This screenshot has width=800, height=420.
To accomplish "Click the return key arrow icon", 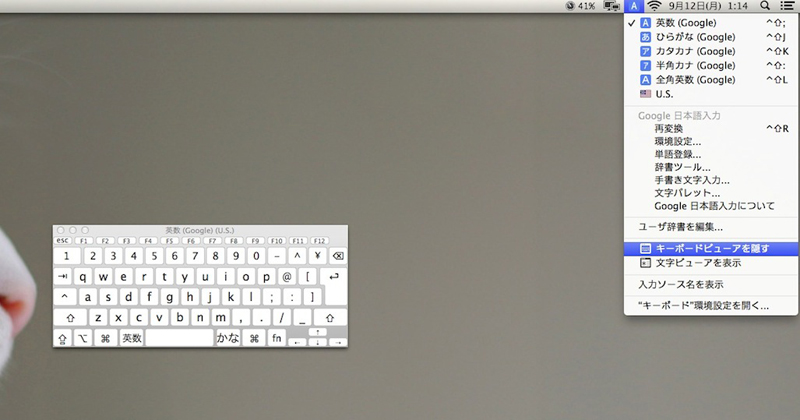I will coord(334,277).
